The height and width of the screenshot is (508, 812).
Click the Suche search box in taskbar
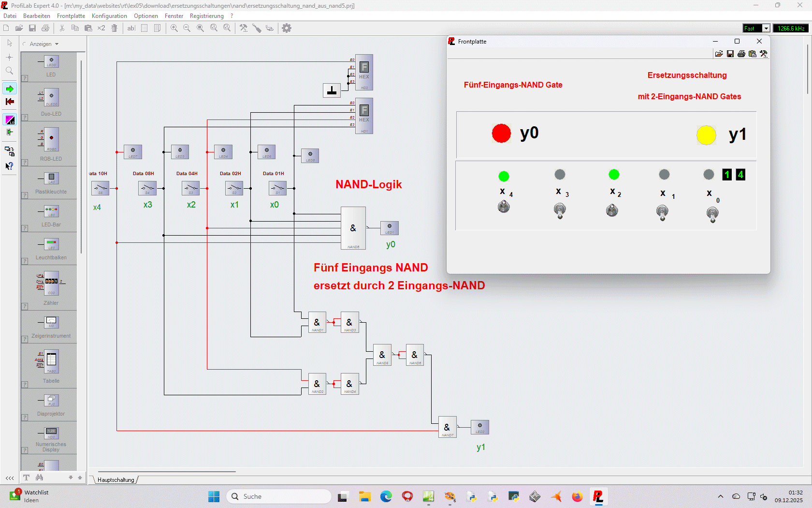pos(278,496)
